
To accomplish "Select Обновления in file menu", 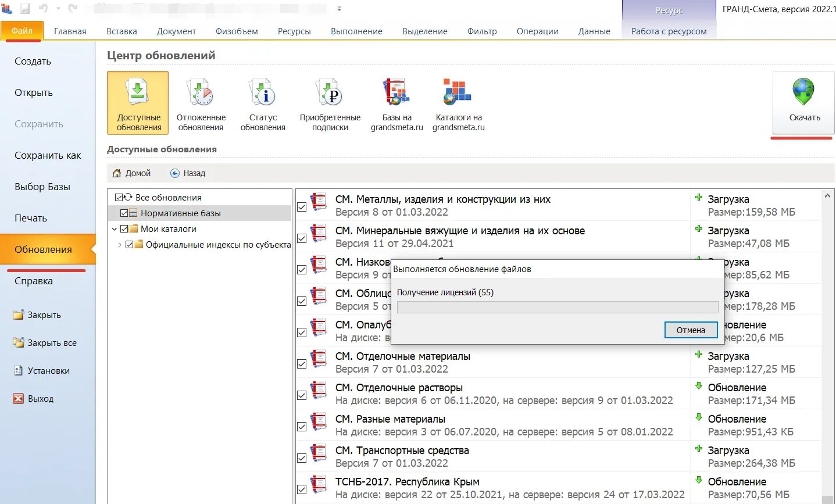I will coord(48,249).
